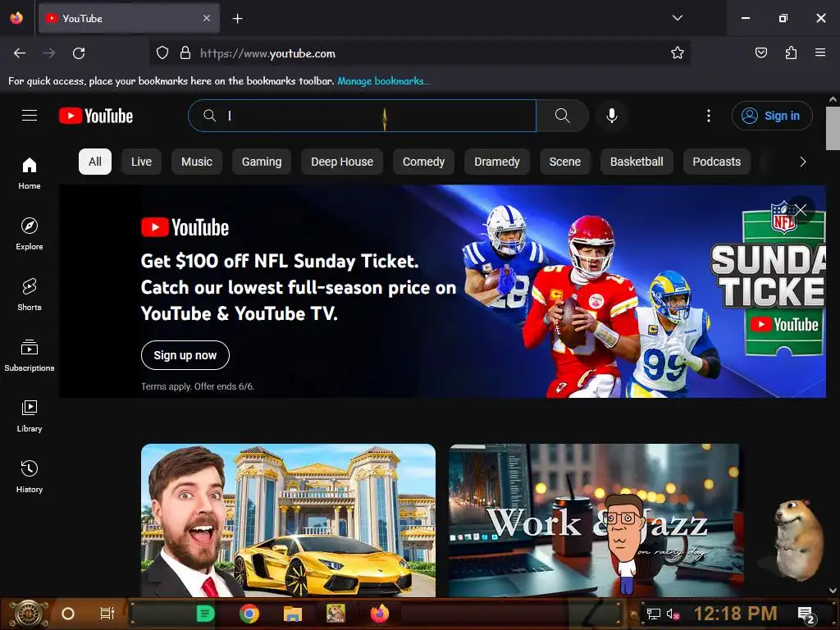840x630 pixels.
Task: Go back using browser back arrow
Action: pos(20,53)
